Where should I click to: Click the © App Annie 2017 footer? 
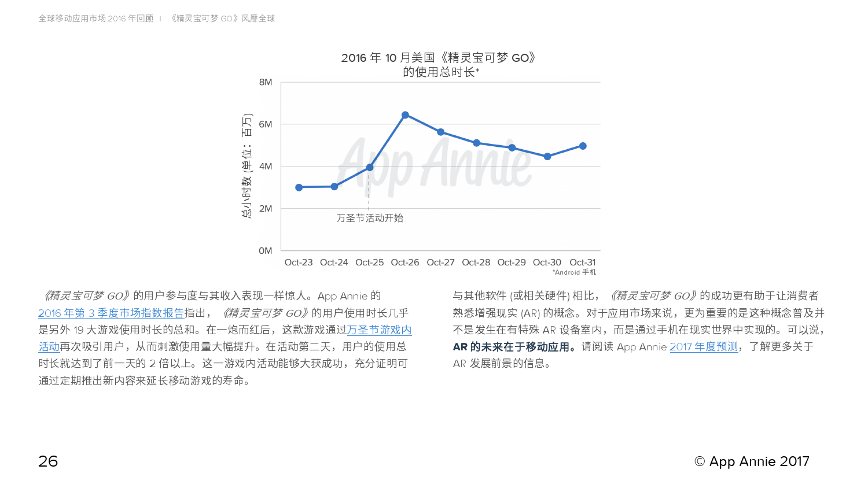coord(752,461)
